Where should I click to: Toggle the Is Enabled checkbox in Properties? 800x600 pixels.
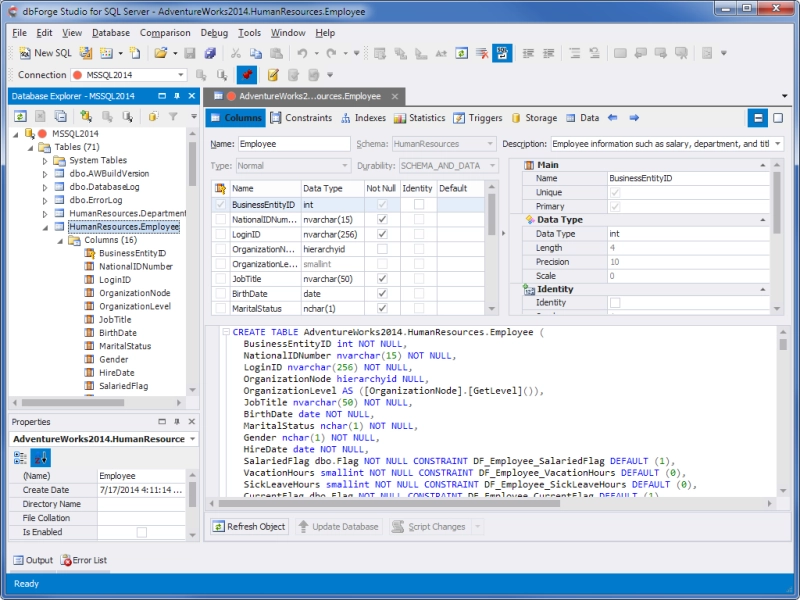tap(142, 532)
